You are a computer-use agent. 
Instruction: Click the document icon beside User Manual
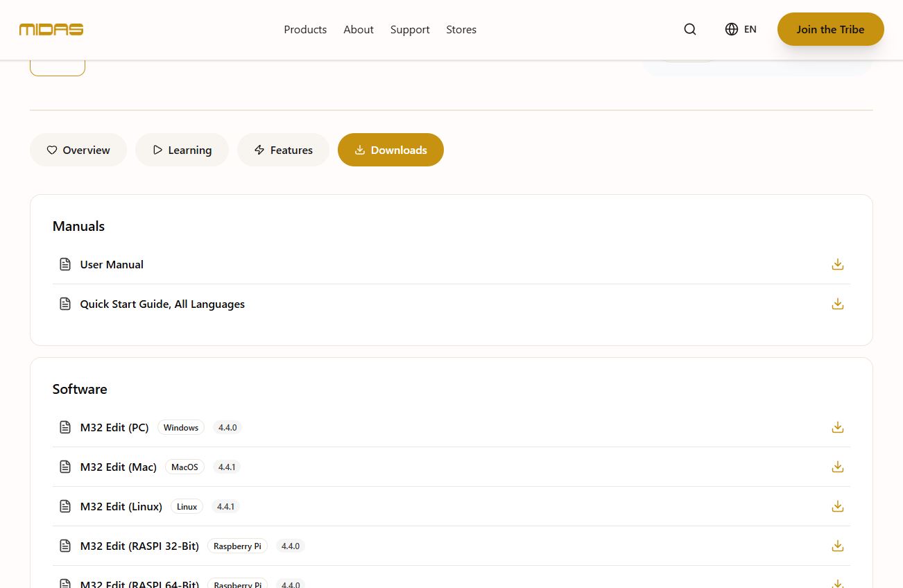[x=65, y=264]
